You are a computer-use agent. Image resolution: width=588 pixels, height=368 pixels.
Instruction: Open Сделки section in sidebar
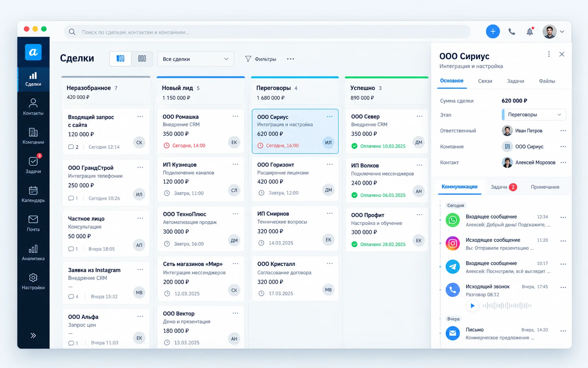point(33,79)
